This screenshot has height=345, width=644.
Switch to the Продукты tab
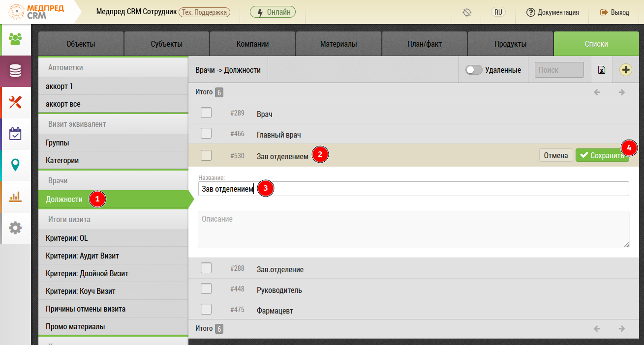pos(510,44)
